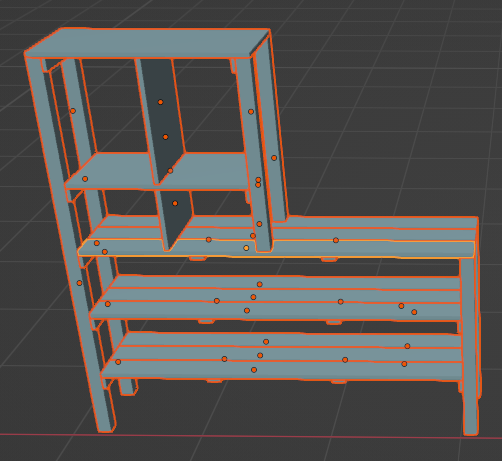Click the red X axis line on the grid floor

point(251,436)
